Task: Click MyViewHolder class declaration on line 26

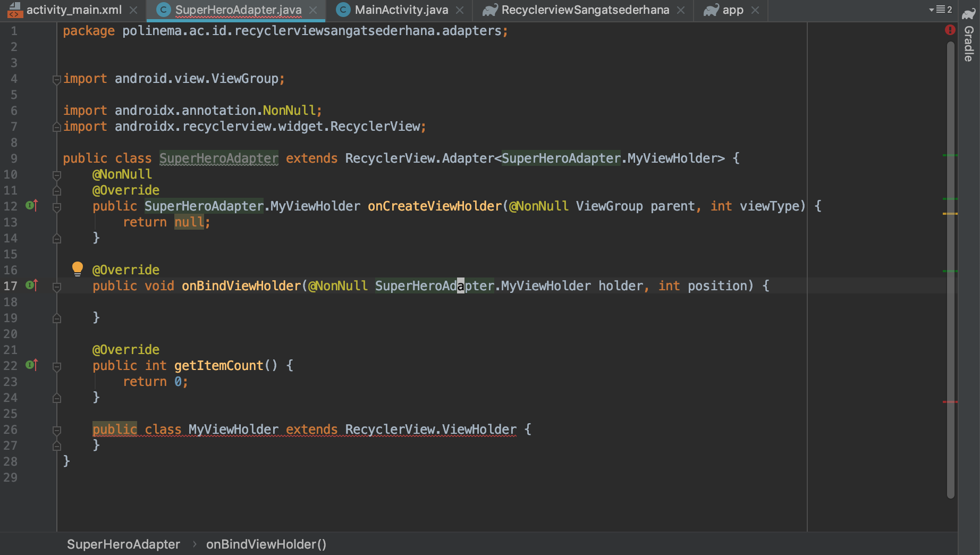Action: 234,430
